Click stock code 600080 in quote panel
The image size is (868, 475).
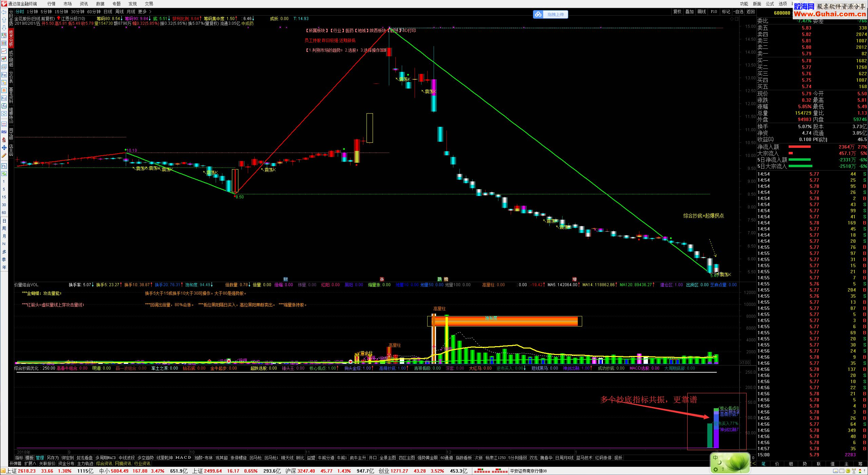click(782, 13)
